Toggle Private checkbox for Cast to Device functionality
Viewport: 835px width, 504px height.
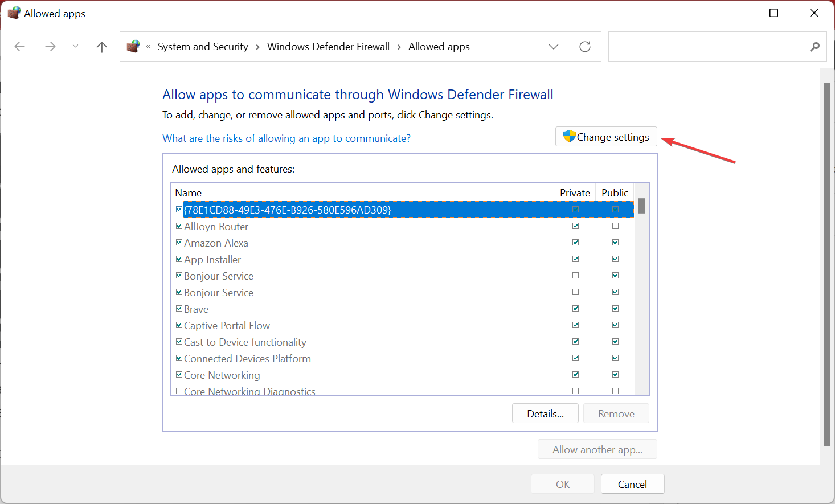(575, 342)
